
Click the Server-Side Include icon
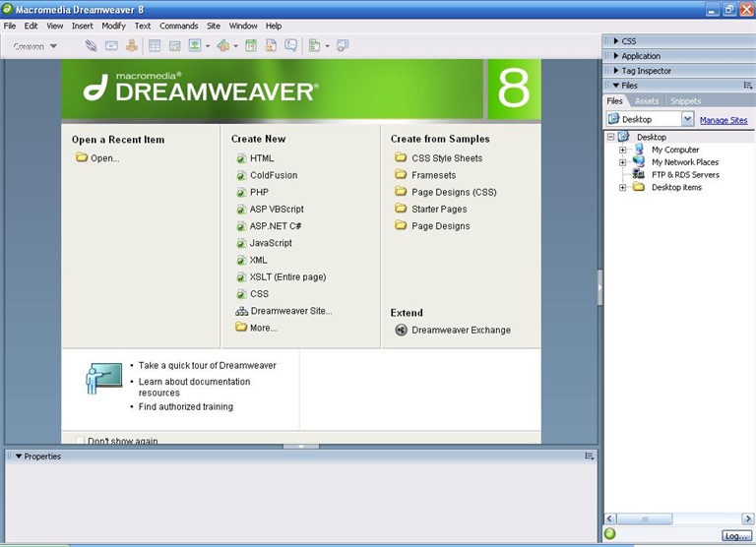click(x=271, y=46)
